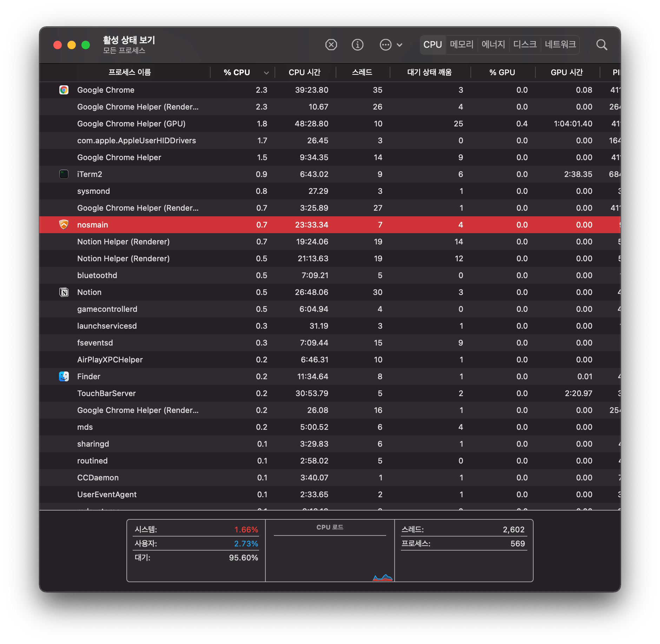Viewport: 660px width, 644px height.
Task: Click the iTerm2 GPU time 2:38.35
Action: (x=578, y=174)
